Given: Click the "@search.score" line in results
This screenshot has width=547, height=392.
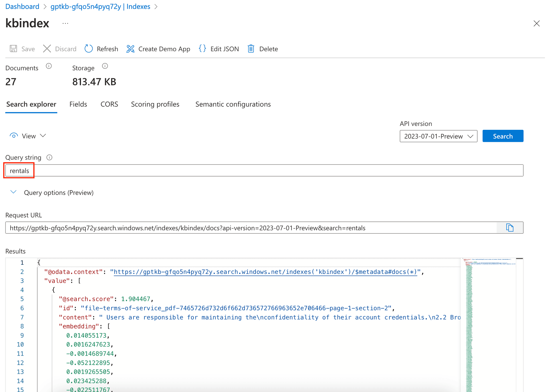Looking at the screenshot, I should pyautogui.click(x=106, y=299).
